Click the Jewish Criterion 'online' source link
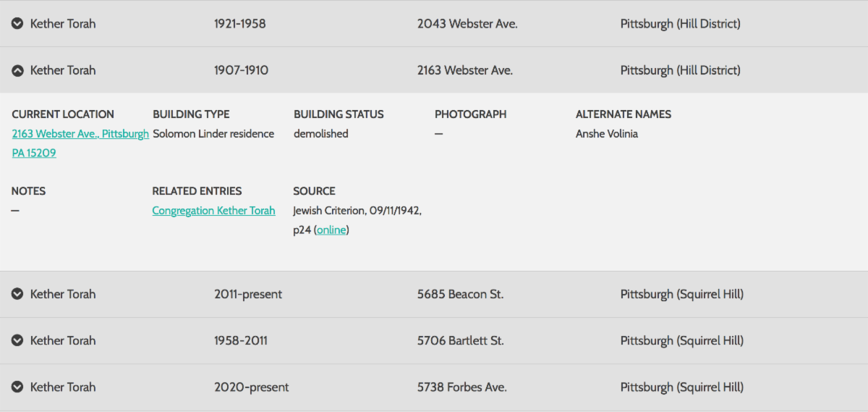The height and width of the screenshot is (412, 868). click(x=331, y=230)
